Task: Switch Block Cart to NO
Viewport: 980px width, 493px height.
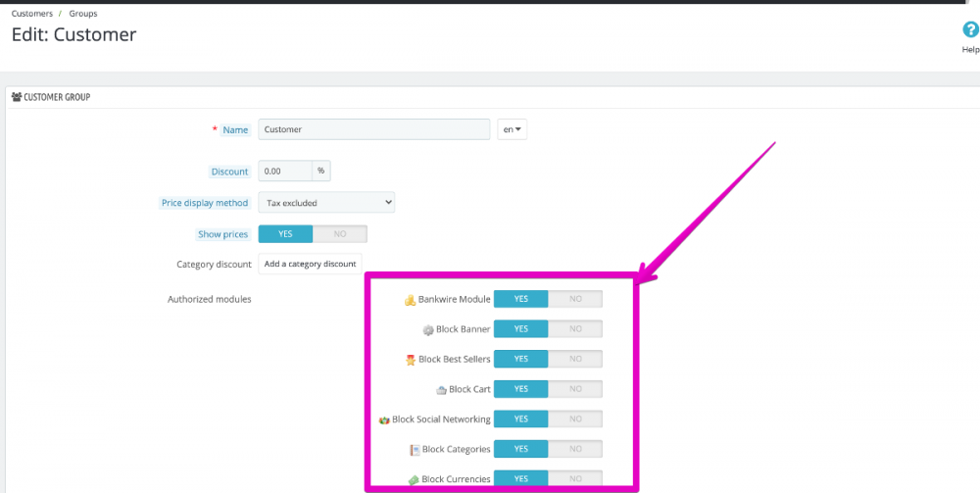Action: pyautogui.click(x=575, y=389)
